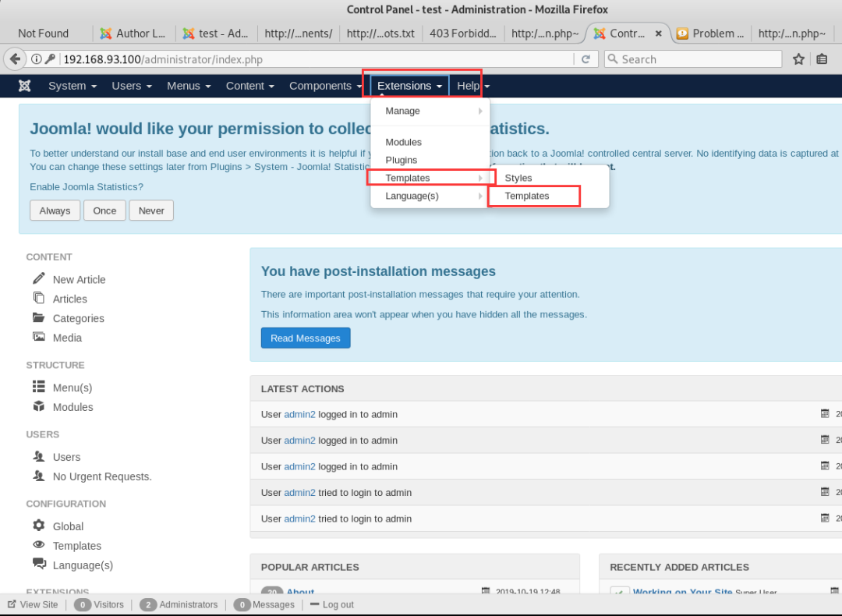Image resolution: width=842 pixels, height=616 pixels.
Task: Bookmark this page with the star icon
Action: [x=798, y=59]
